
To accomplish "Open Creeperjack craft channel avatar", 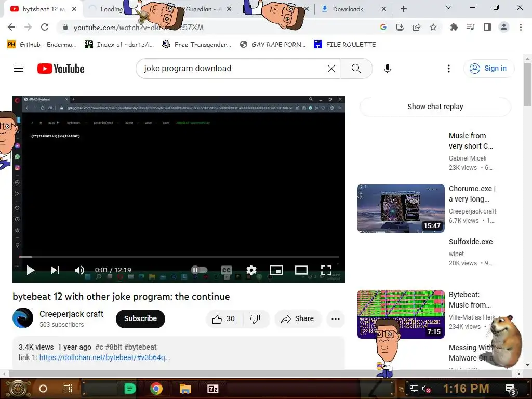I will point(23,318).
